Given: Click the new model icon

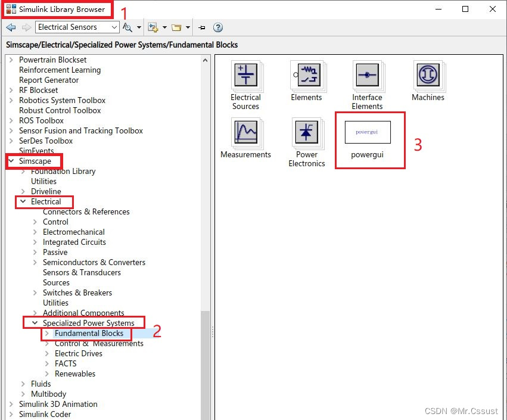Looking at the screenshot, I should [x=153, y=27].
